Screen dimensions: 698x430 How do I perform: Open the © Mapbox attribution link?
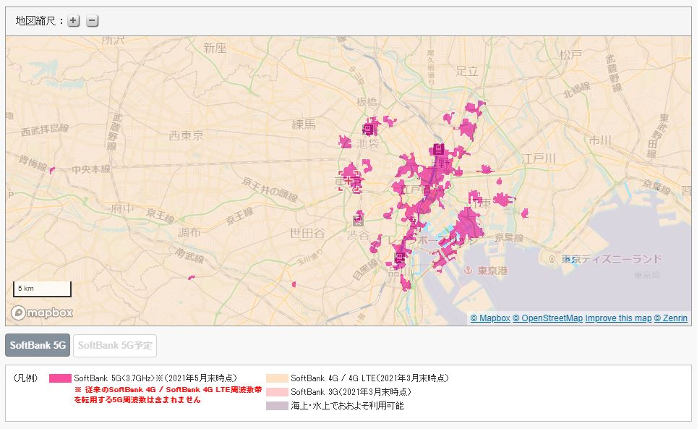(x=490, y=318)
